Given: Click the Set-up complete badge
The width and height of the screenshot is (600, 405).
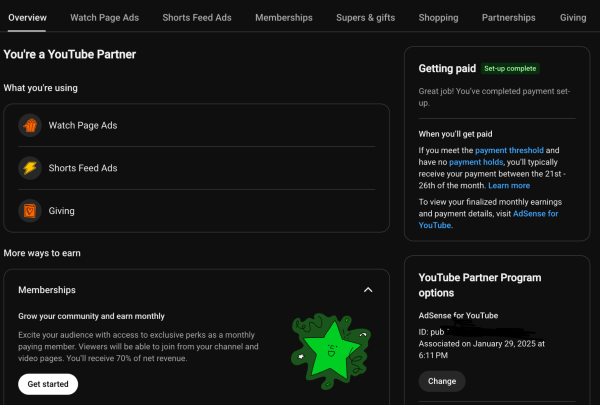Looking at the screenshot, I should [510, 69].
